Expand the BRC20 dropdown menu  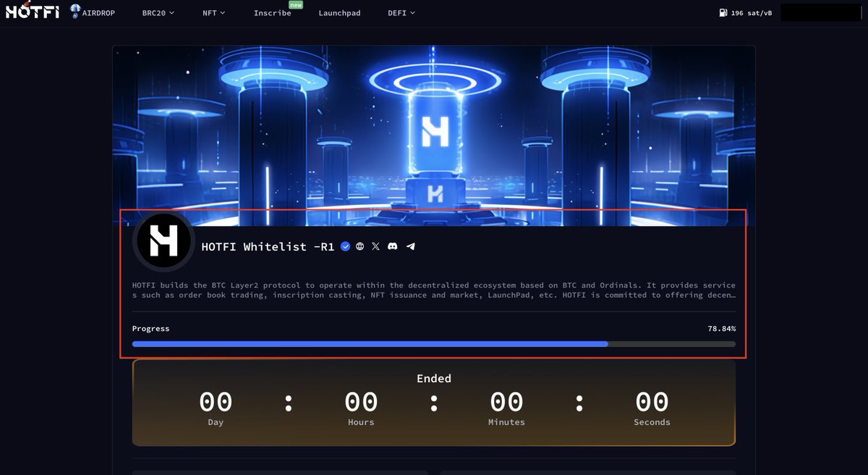[158, 13]
